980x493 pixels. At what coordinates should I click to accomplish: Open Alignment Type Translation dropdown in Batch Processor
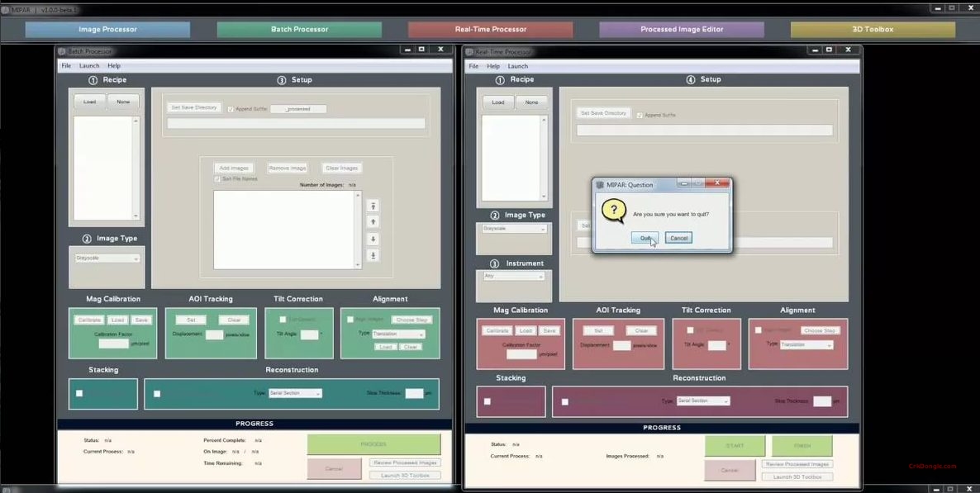click(x=398, y=334)
